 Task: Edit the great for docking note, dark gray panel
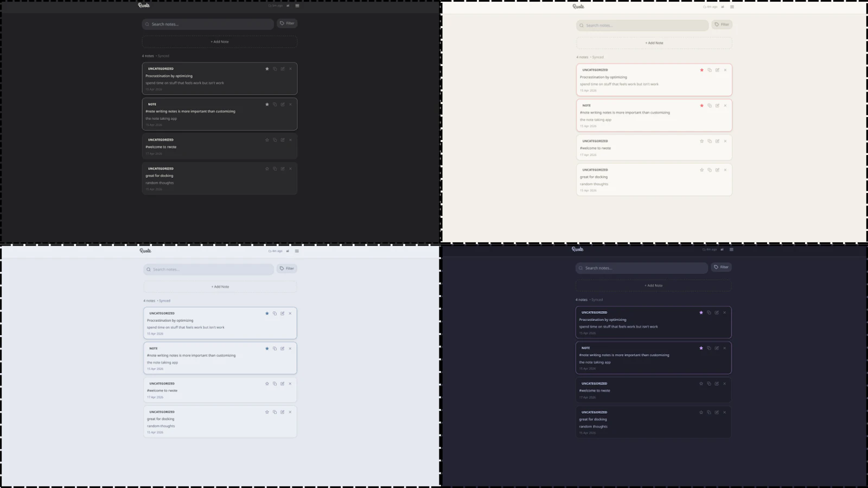pyautogui.click(x=283, y=169)
